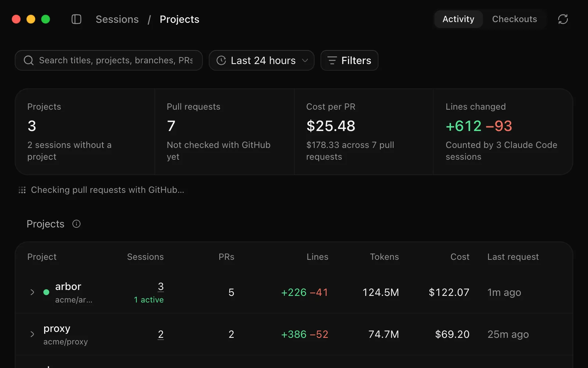
Task: Click the '25m ago' last request cell
Action: 508,334
